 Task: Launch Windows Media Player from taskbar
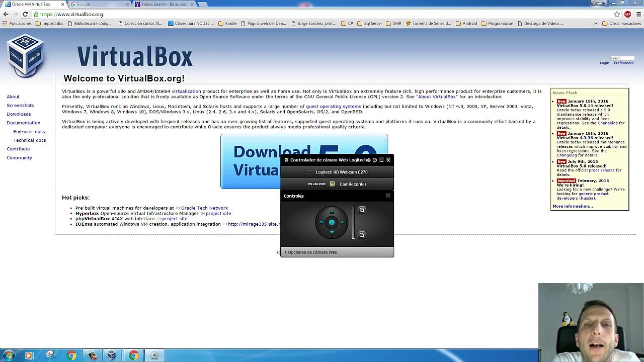[x=29, y=355]
